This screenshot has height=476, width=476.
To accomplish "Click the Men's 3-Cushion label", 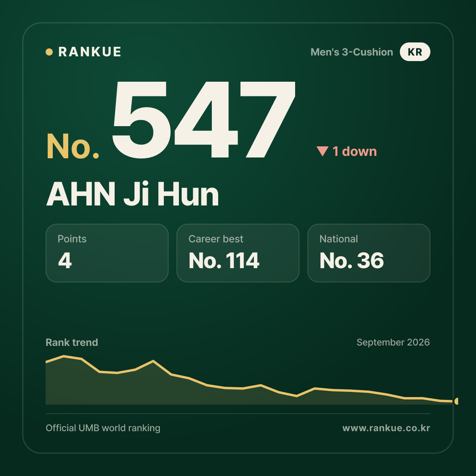I will coord(352,52).
